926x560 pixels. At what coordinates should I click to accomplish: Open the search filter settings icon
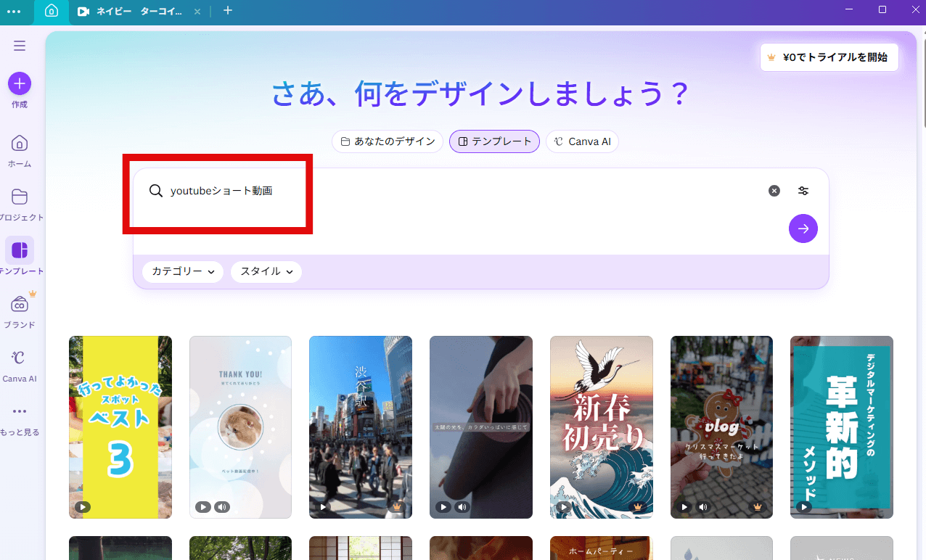803,190
